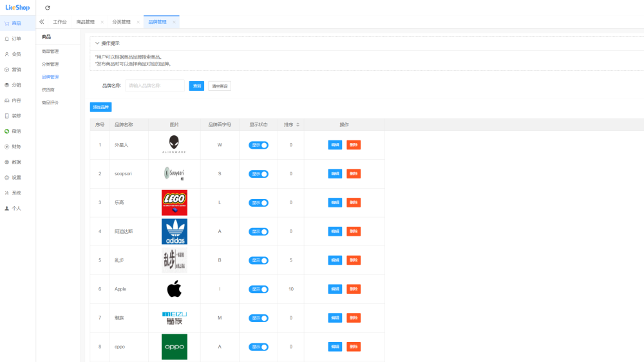
Task: Select the 品牌管理 tab
Action: click(x=157, y=22)
